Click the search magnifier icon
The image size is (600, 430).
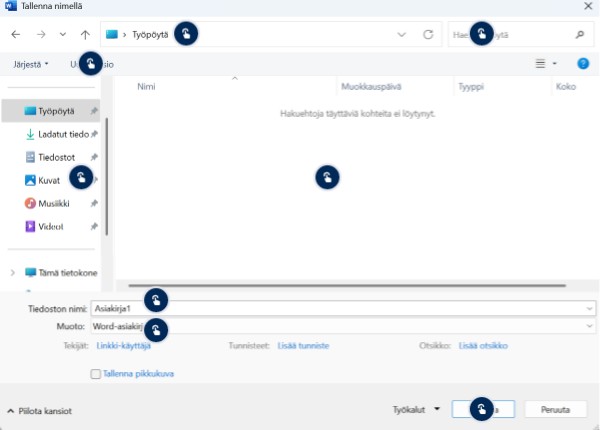pos(579,34)
